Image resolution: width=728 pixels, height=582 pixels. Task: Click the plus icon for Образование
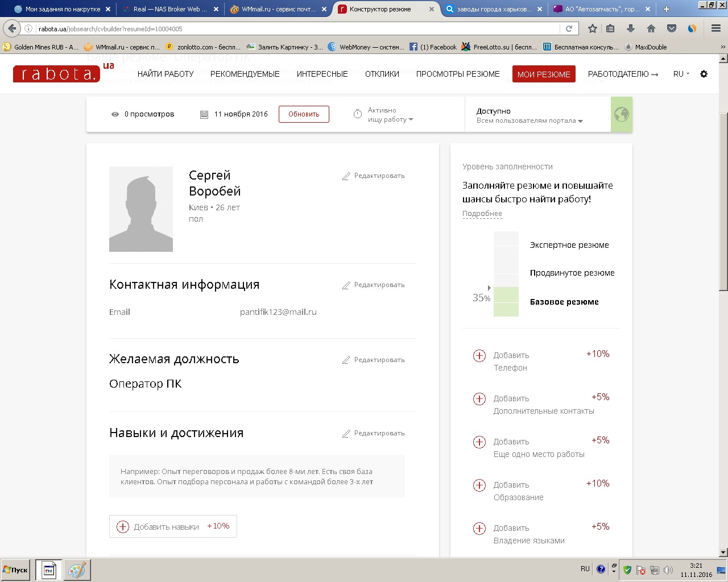tap(479, 485)
